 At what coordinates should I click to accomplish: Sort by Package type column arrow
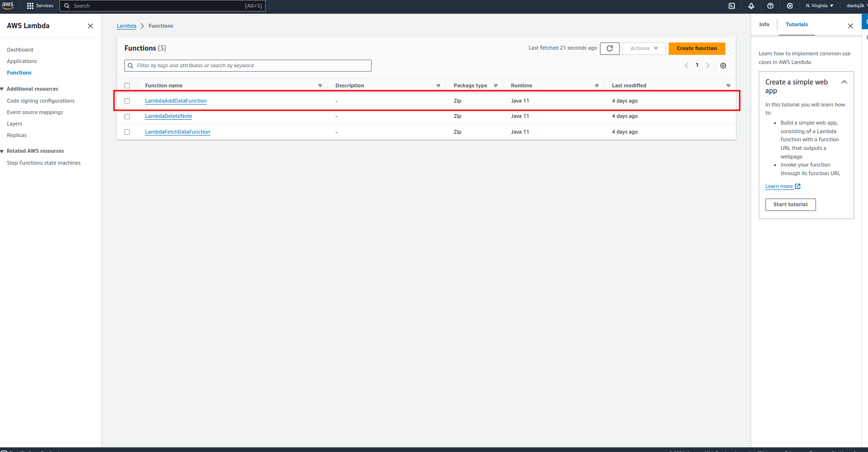pyautogui.click(x=496, y=85)
